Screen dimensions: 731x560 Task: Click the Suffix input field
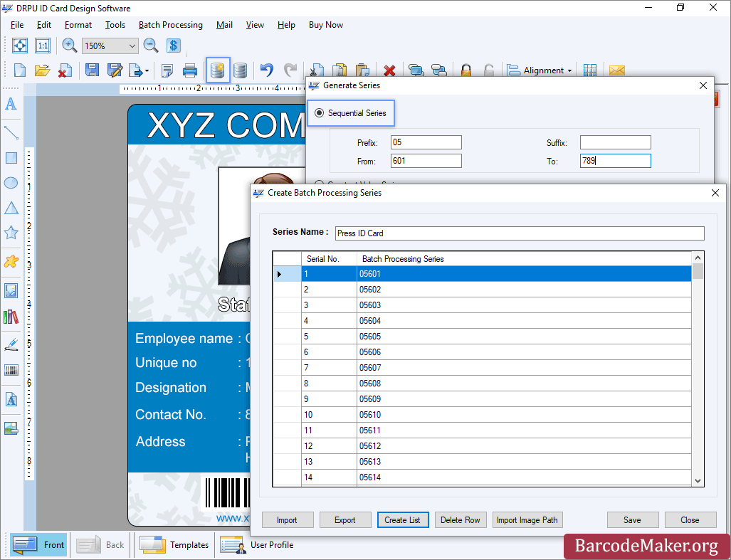[616, 142]
